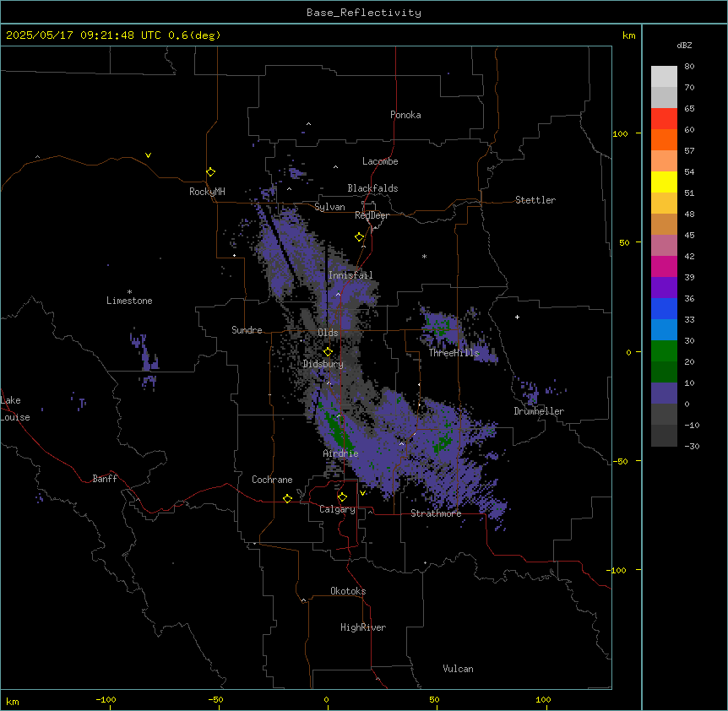Click the Stettler city label
This screenshot has width=728, height=711.
click(x=535, y=200)
